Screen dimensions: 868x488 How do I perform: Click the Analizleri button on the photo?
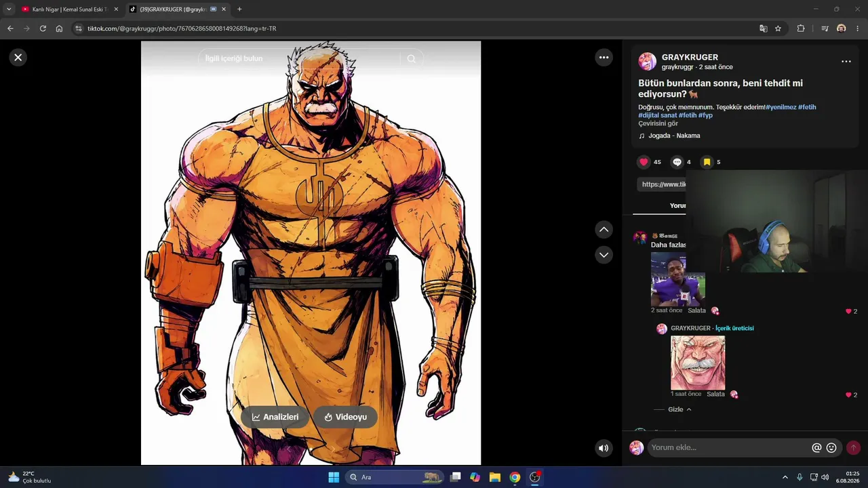coord(275,417)
